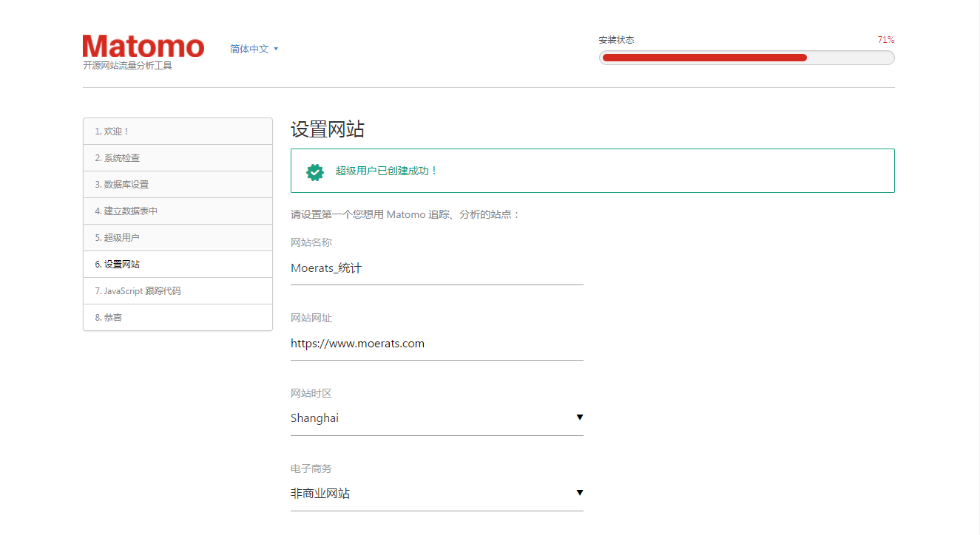Click the 开源网站流量分析工具 tagline
This screenshot has height=535, width=980.
coord(127,66)
